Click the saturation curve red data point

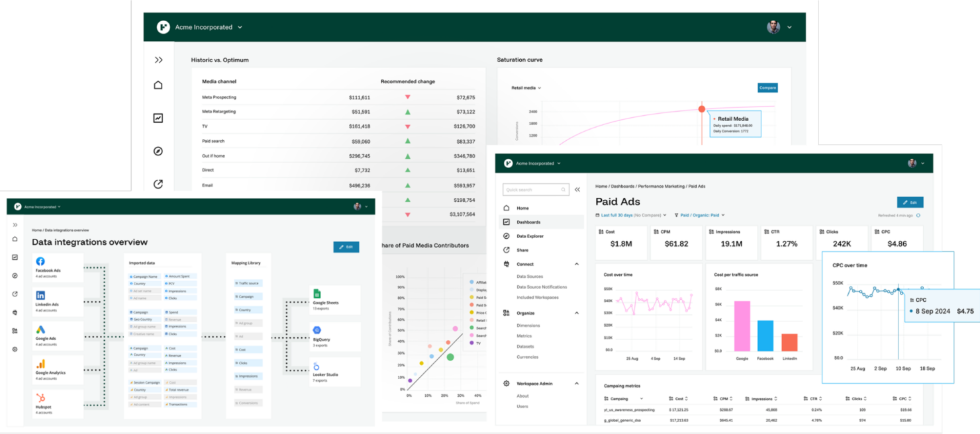pos(702,109)
